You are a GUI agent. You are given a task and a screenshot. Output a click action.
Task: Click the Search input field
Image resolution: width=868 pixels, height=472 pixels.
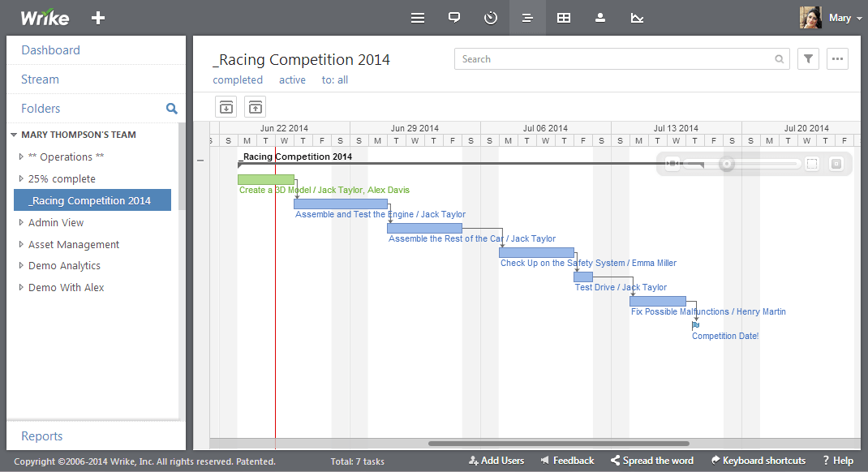(x=615, y=59)
